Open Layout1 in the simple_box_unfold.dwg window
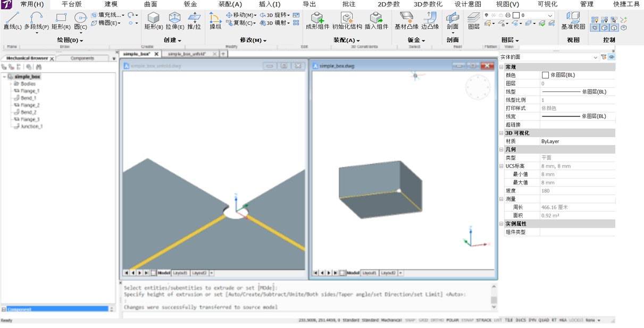This screenshot has width=644, height=328. click(180, 273)
